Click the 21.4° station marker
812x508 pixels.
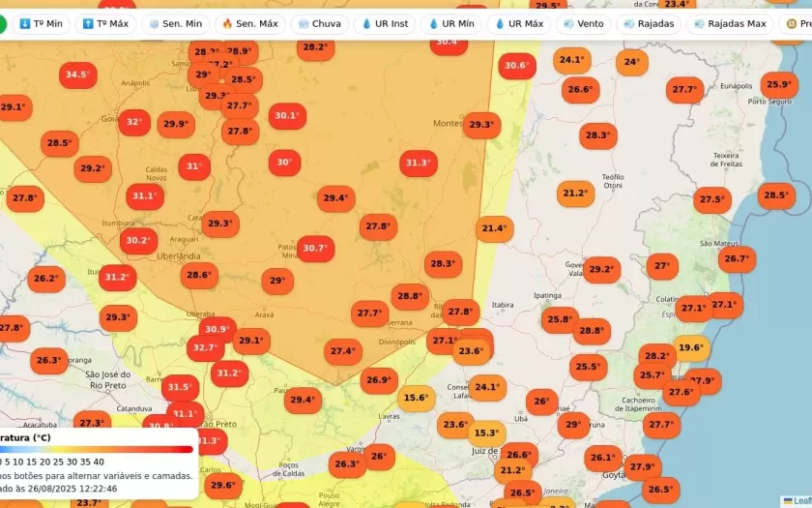point(494,229)
